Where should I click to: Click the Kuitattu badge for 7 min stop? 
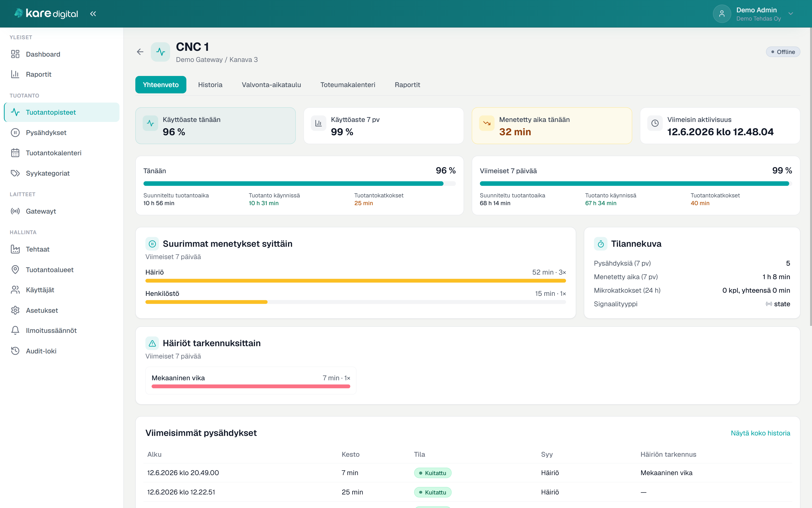pyautogui.click(x=433, y=473)
